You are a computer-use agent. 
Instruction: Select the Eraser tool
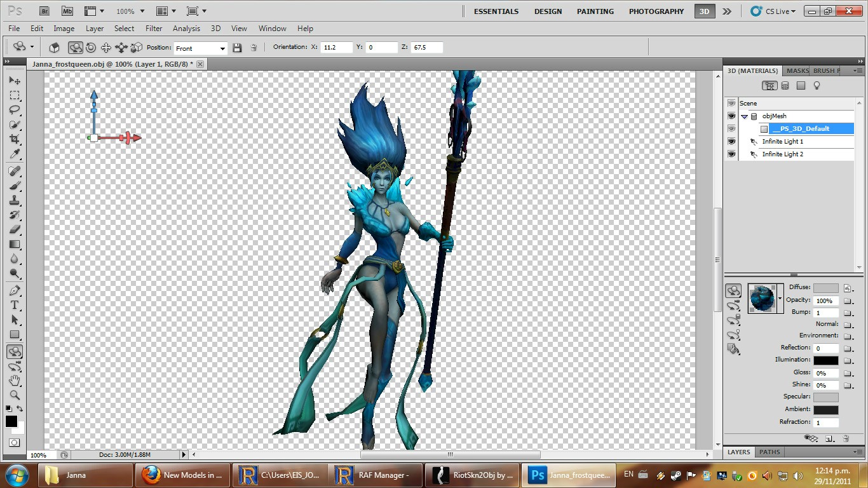point(15,229)
